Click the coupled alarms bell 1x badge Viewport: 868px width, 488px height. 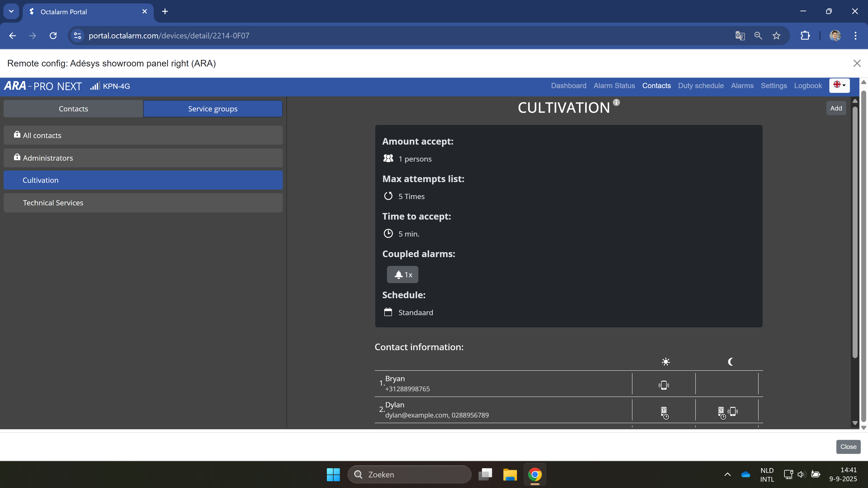(x=402, y=274)
